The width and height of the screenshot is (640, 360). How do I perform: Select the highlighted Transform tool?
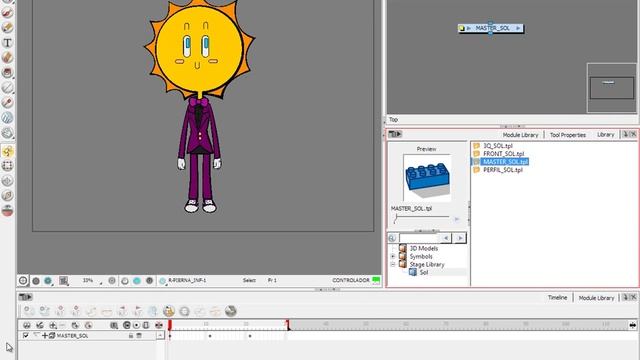pos(7,151)
